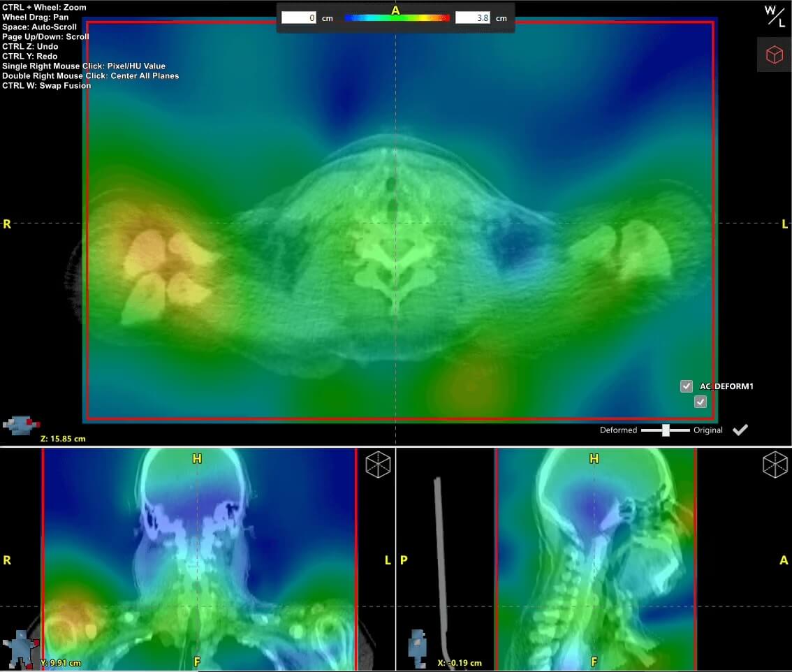Image resolution: width=792 pixels, height=672 pixels.
Task: Click the AC_DEFORM1 label
Action: tap(726, 386)
